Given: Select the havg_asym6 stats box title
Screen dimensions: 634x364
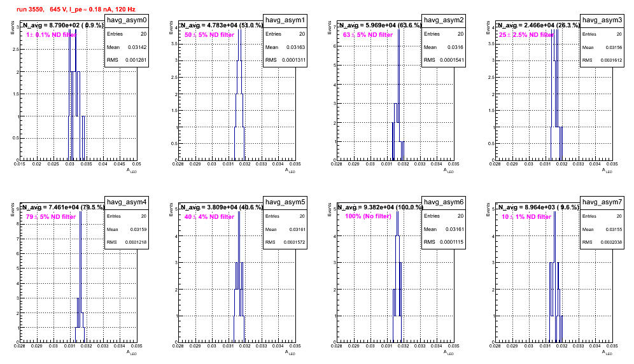Looking at the screenshot, I should [x=444, y=202].
